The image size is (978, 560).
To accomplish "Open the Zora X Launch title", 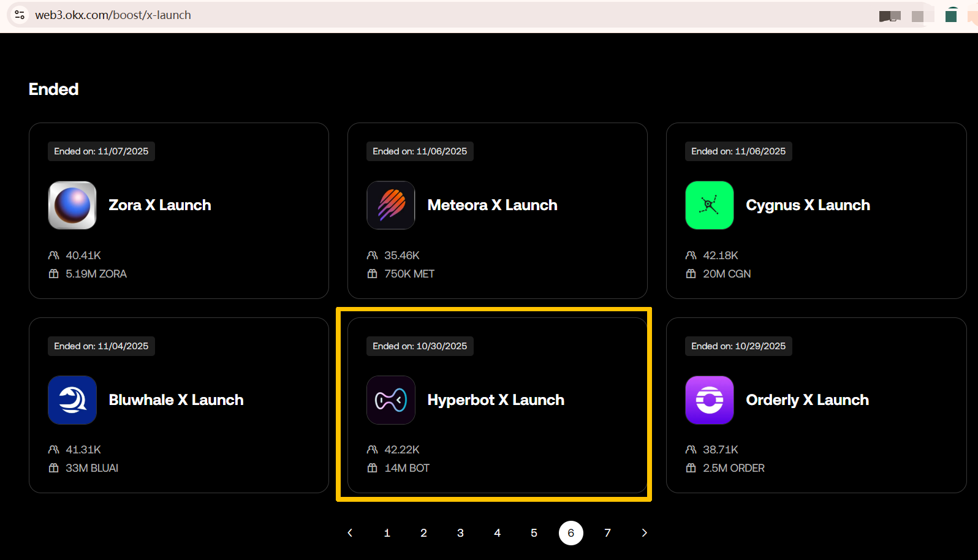I will pyautogui.click(x=160, y=205).
